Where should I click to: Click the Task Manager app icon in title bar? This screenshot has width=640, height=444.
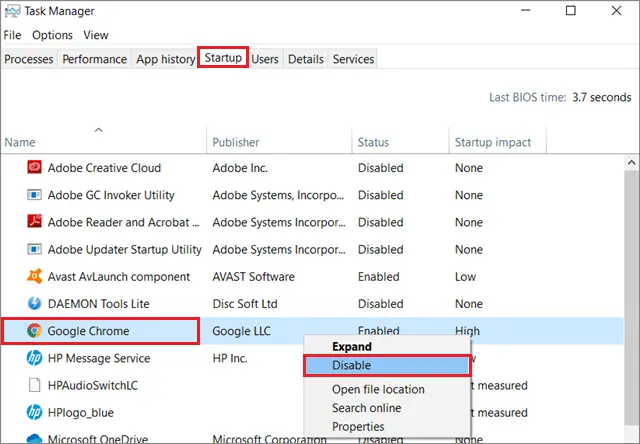[12, 11]
